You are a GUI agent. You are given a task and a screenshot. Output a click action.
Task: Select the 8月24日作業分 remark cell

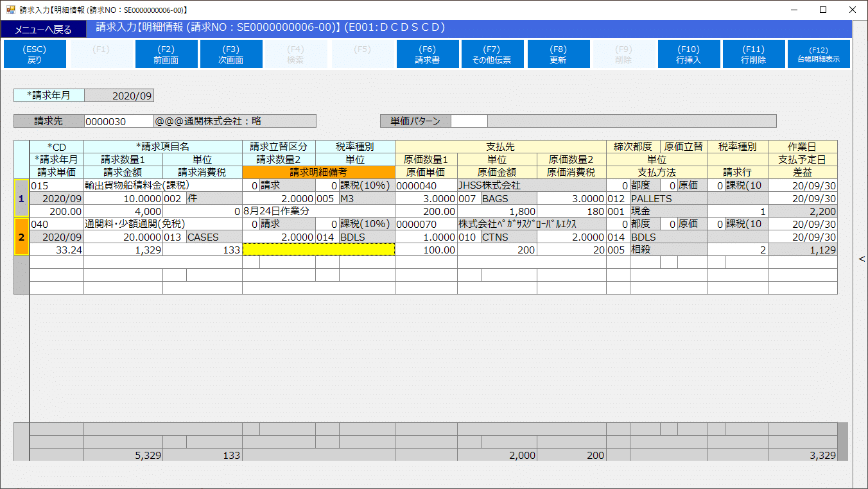pyautogui.click(x=318, y=211)
